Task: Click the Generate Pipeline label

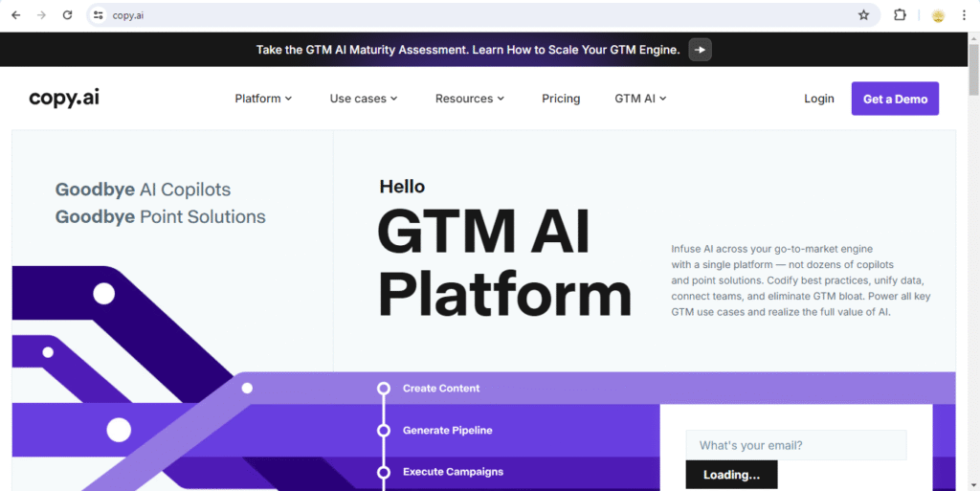Action: coord(448,431)
